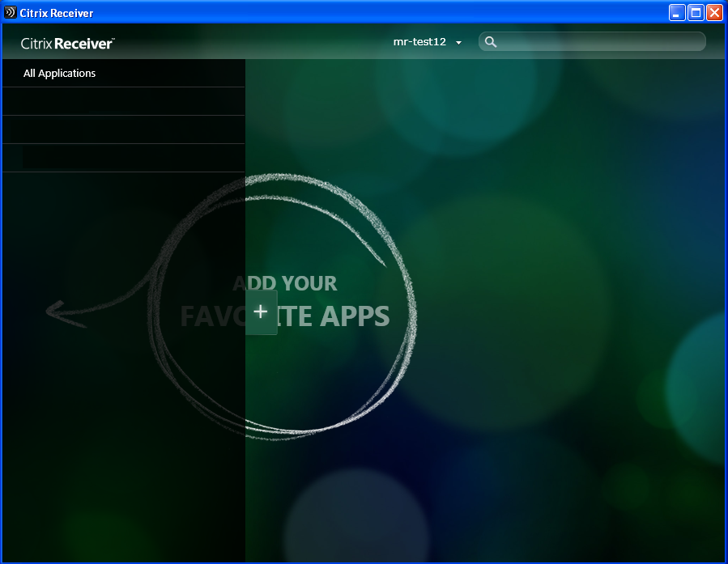Click the third empty side panel row

point(123,158)
